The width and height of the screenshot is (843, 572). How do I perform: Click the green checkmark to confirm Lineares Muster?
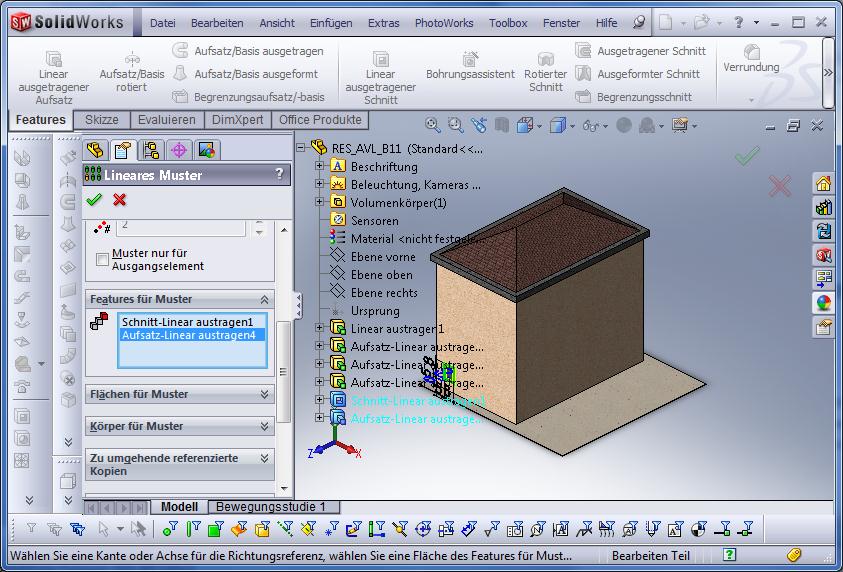click(x=94, y=200)
